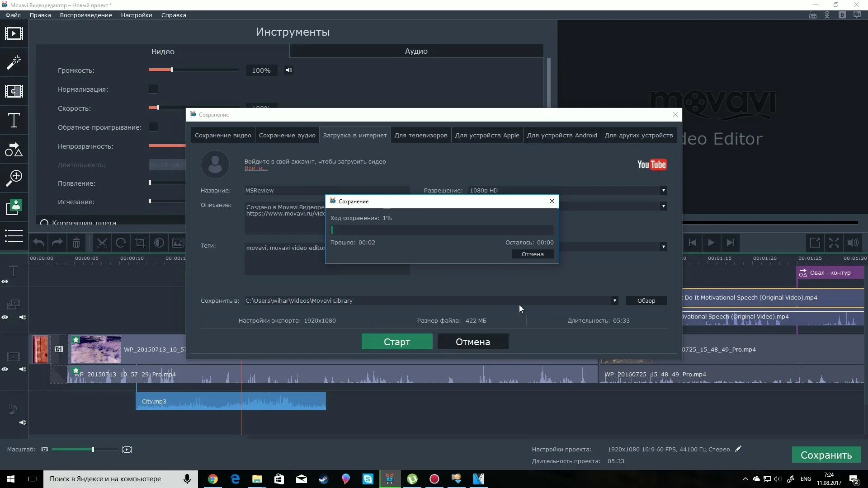The height and width of the screenshot is (488, 868).
Task: Switch to Сохранение аудио tab
Action: pyautogui.click(x=287, y=135)
